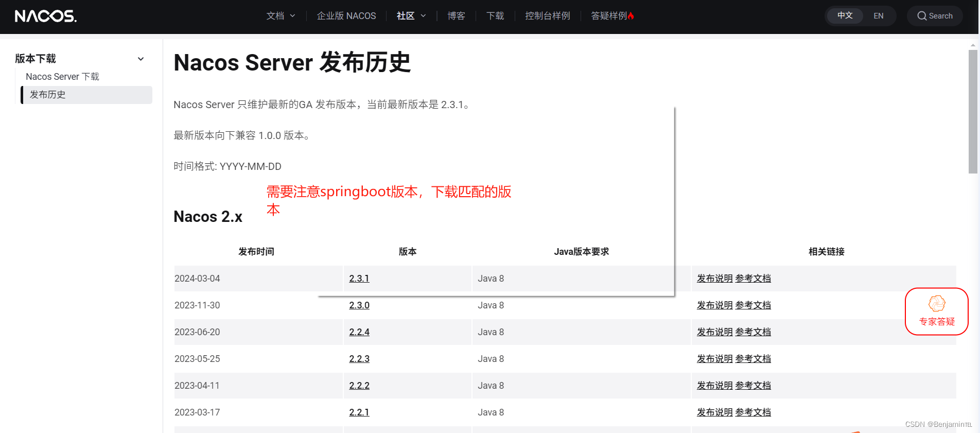Click the Java版本要求 column header
This screenshot has width=980, height=433.
(x=582, y=252)
